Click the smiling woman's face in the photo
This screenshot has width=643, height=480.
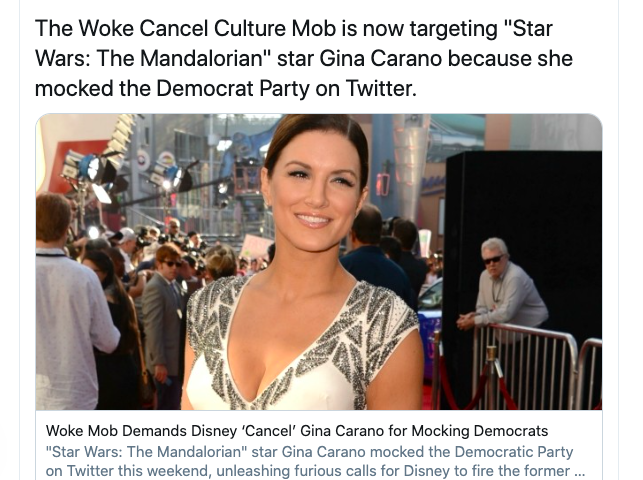316,189
